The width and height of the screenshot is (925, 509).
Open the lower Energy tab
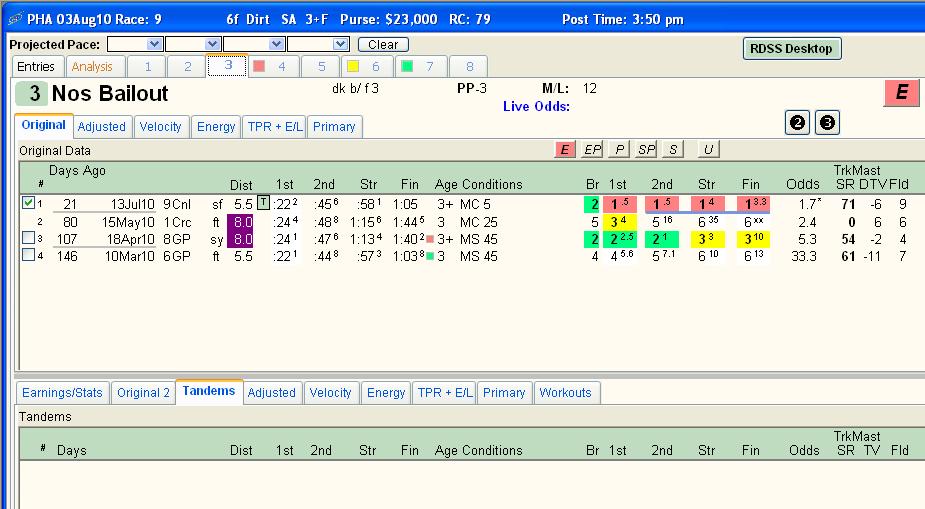click(x=386, y=393)
